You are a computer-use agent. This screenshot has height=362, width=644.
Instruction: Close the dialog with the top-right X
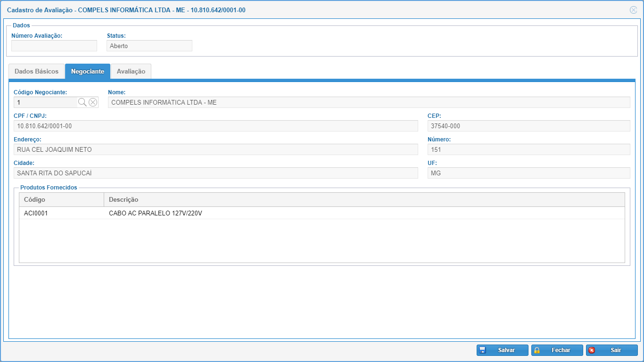pyautogui.click(x=633, y=10)
